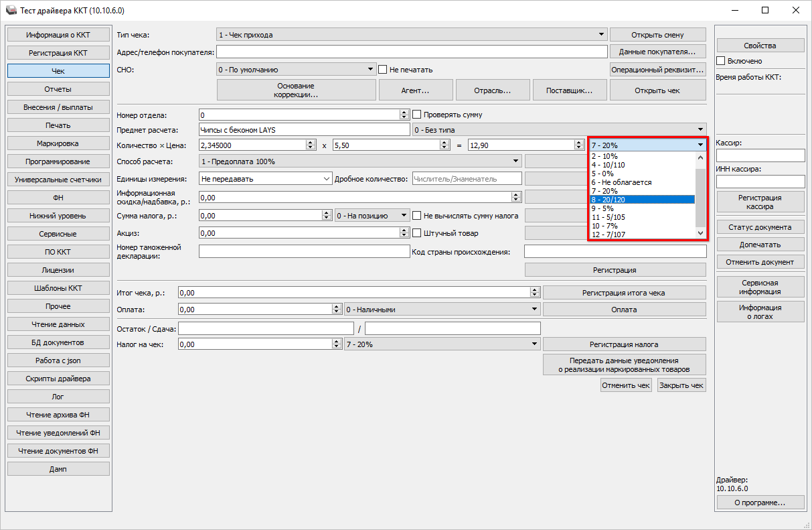The image size is (812, 530).
Task: Click the 'Предмет расчета' name input field
Action: tap(304, 130)
